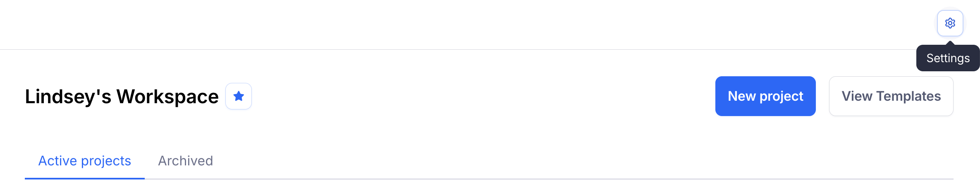Image resolution: width=980 pixels, height=189 pixels.
Task: Select the Active projects tab
Action: click(85, 161)
